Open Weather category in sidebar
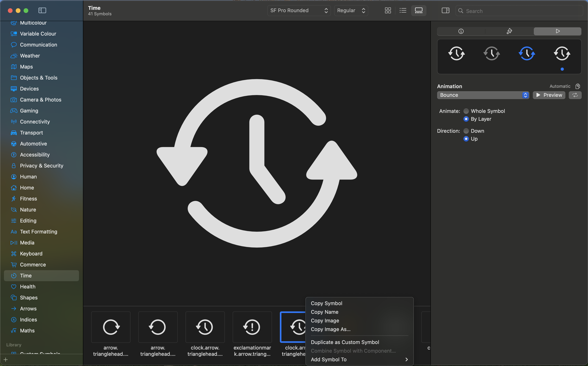This screenshot has height=366, width=588. tap(41, 56)
